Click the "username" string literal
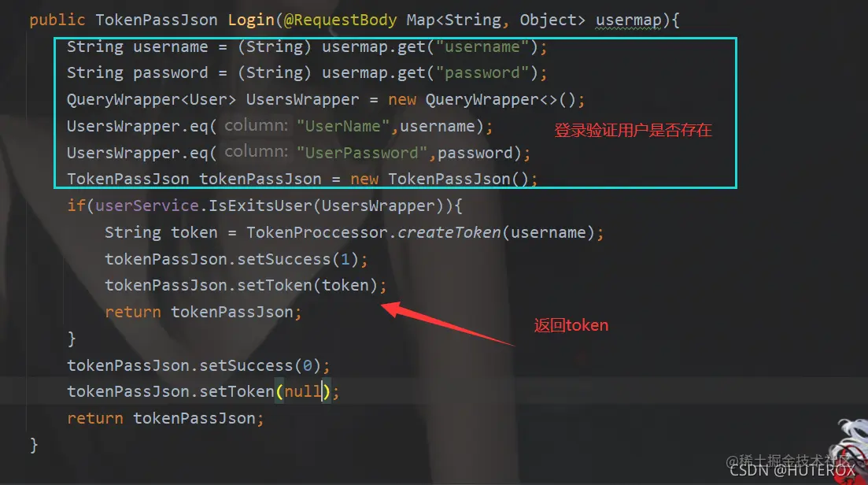Viewport: 868px width, 485px height. pos(482,47)
